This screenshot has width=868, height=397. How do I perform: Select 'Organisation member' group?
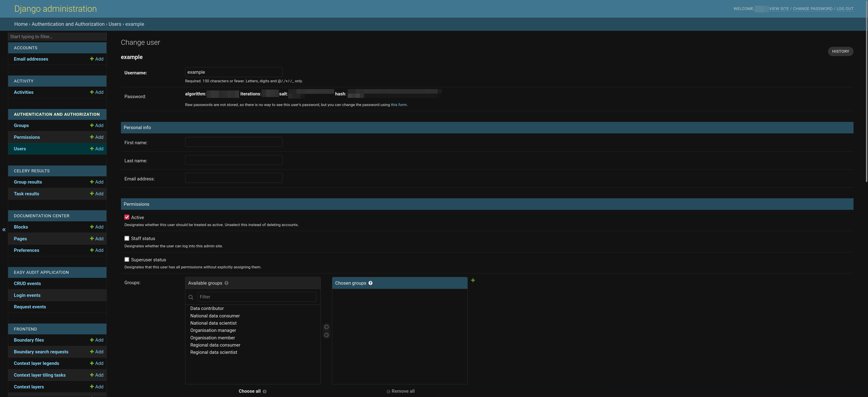[x=213, y=338]
